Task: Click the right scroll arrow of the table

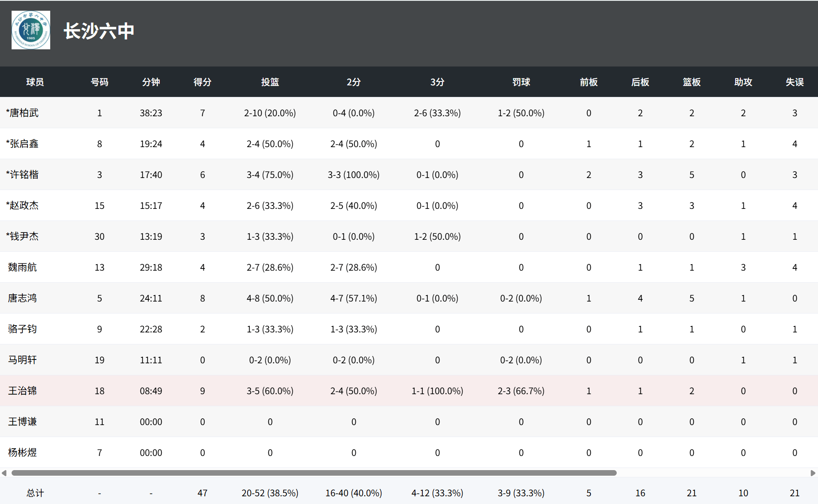Action: click(813, 473)
